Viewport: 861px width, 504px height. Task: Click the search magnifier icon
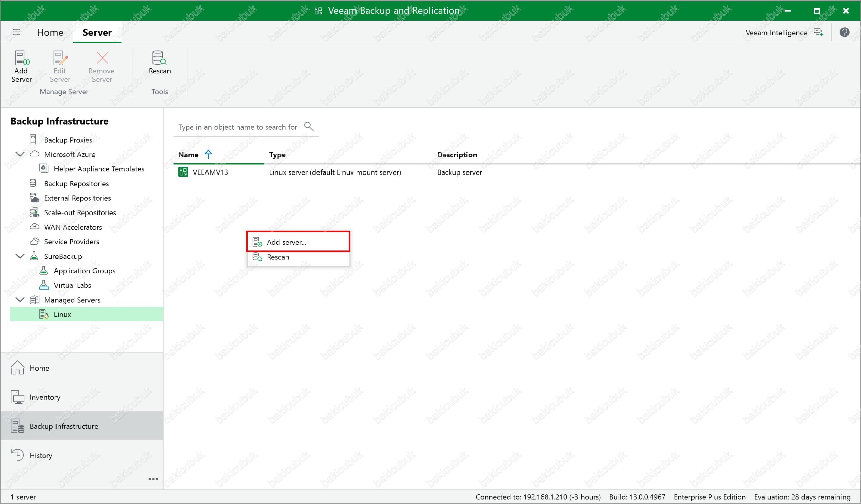click(x=309, y=127)
